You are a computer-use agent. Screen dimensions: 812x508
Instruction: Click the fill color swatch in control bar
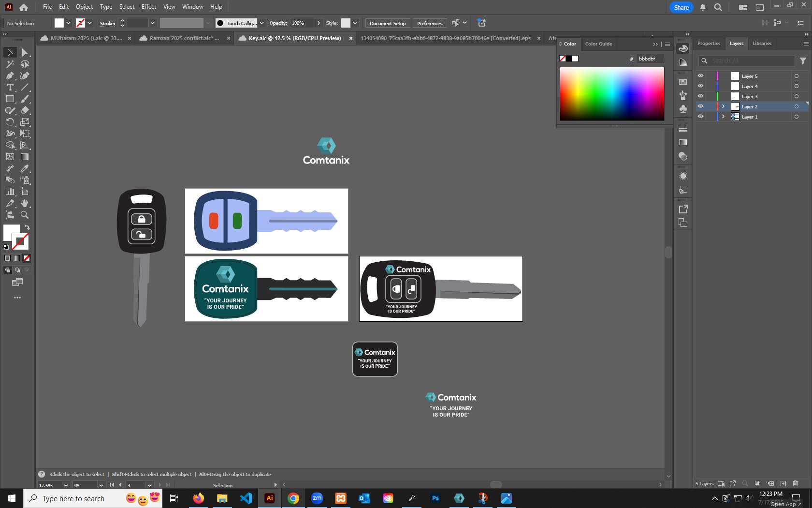click(59, 23)
